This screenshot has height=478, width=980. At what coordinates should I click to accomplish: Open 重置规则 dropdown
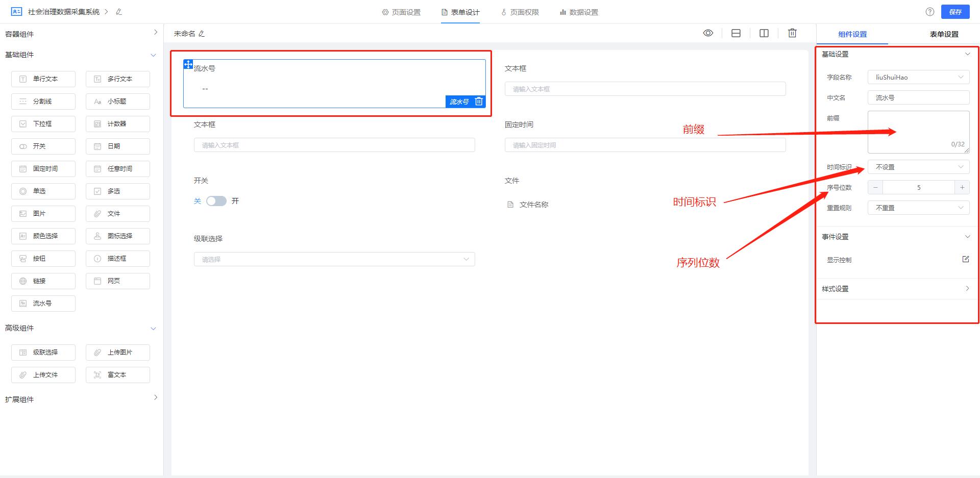pos(919,208)
